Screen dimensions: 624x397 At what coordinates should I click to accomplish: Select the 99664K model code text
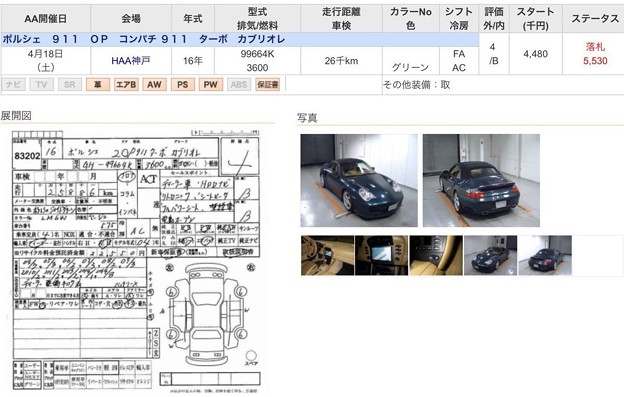point(257,54)
